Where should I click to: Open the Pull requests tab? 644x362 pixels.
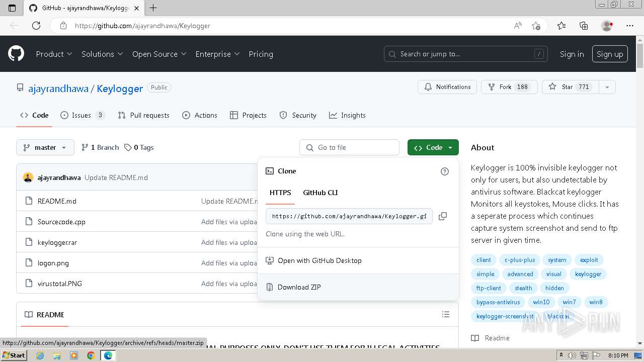coord(143,115)
